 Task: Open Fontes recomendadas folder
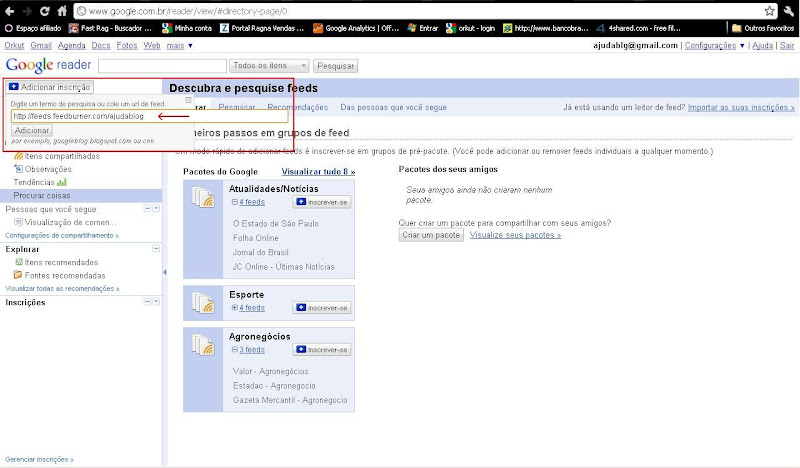[x=60, y=276]
